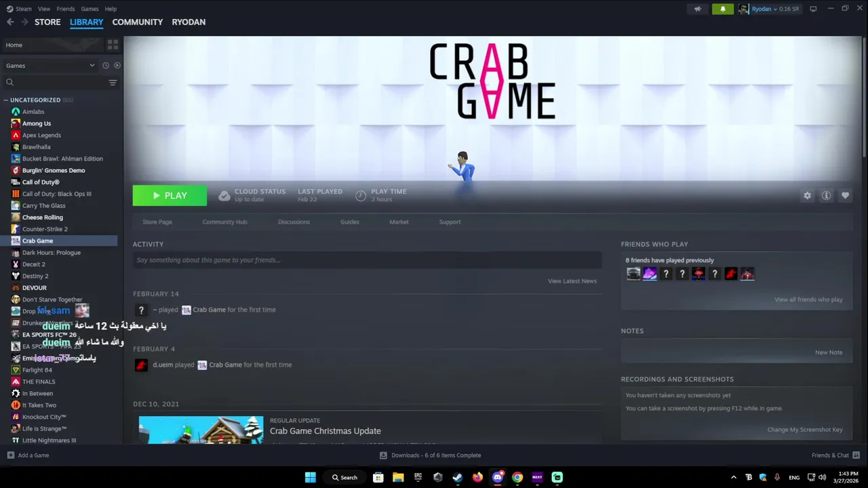The width and height of the screenshot is (868, 488).
Task: Click the Home button in the library sidebar
Action: (x=53, y=45)
